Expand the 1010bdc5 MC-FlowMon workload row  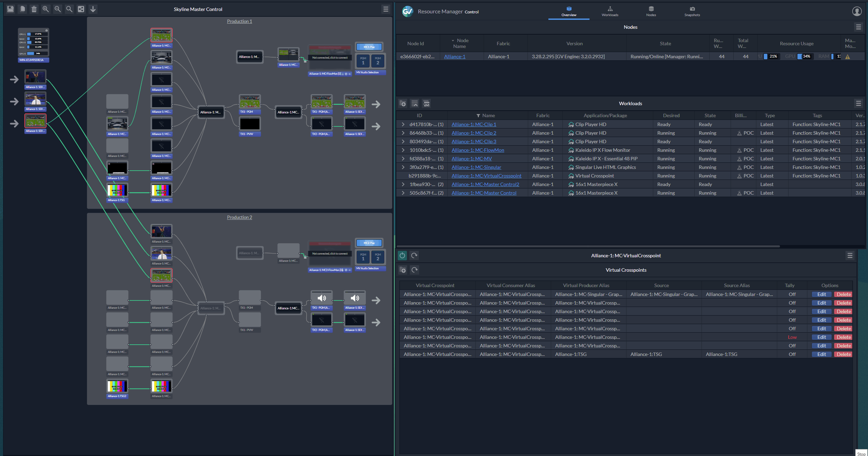pyautogui.click(x=403, y=150)
